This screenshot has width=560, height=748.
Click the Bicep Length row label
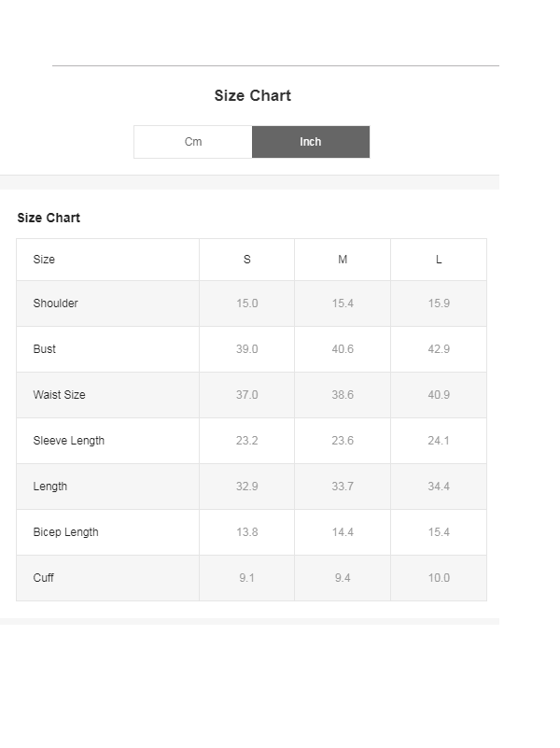pyautogui.click(x=66, y=532)
